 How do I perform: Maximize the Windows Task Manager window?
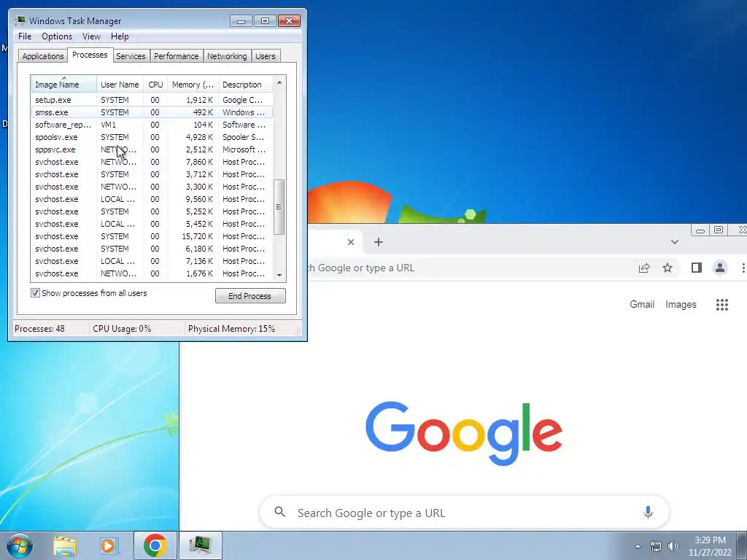pos(265,21)
